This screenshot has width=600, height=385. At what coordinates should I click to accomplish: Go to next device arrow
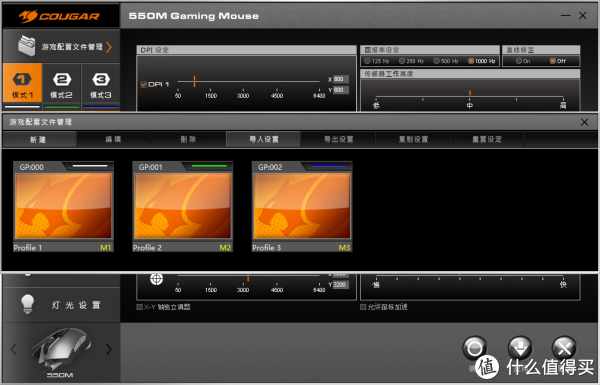point(109,349)
